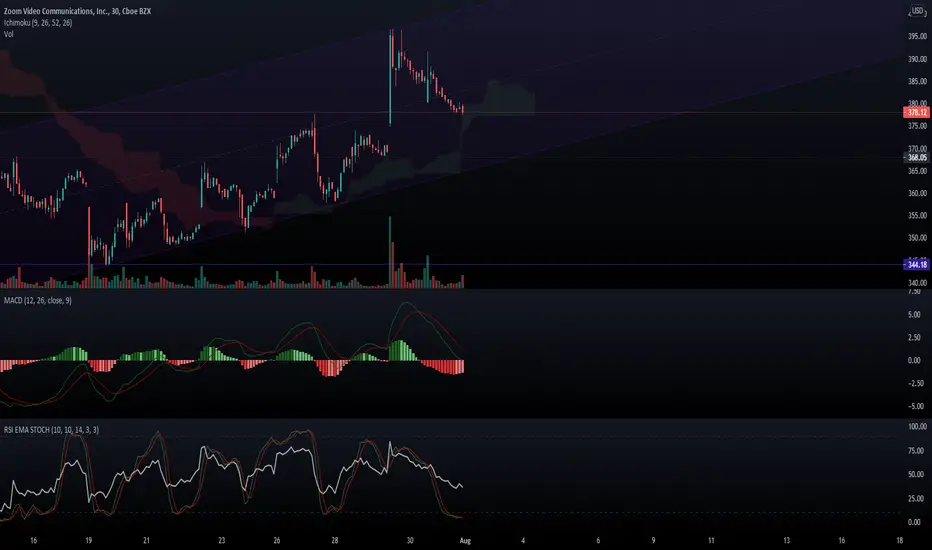Select the Ichimoku (9, 26, 52, 26) indicator label
The width and height of the screenshot is (932, 550).
coord(38,23)
